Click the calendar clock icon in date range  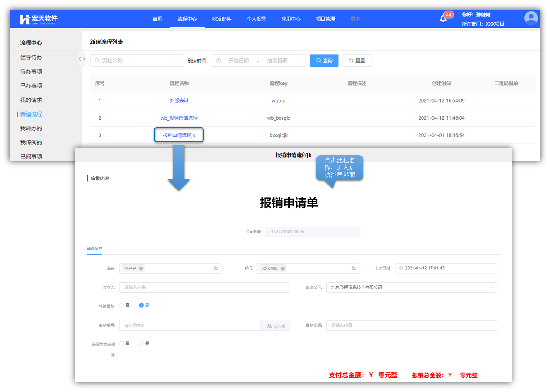pyautogui.click(x=219, y=61)
